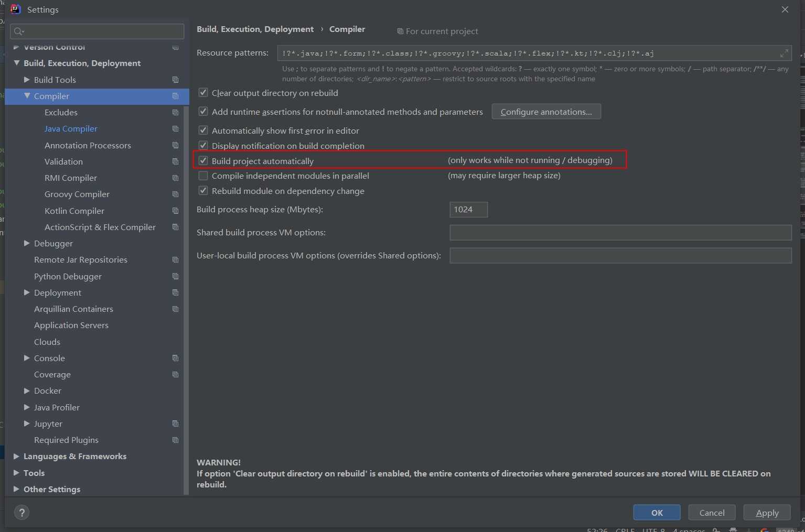
Task: Expand Languages & Frameworks section
Action: (x=16, y=456)
